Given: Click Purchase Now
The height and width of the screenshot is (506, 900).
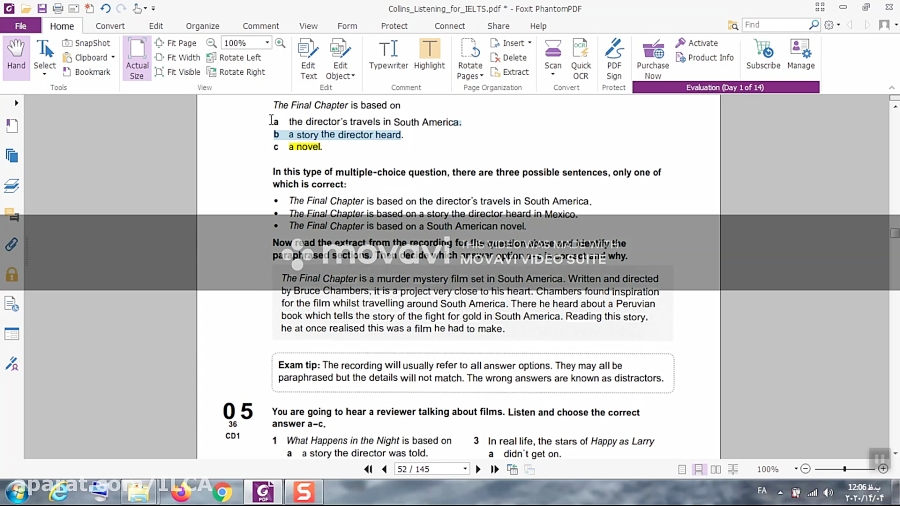Looking at the screenshot, I should [x=653, y=59].
